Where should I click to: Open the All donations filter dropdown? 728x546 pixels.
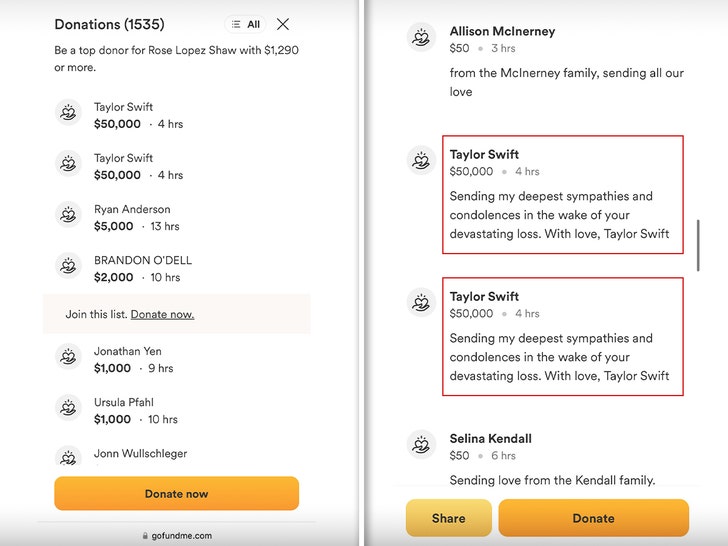[x=245, y=24]
